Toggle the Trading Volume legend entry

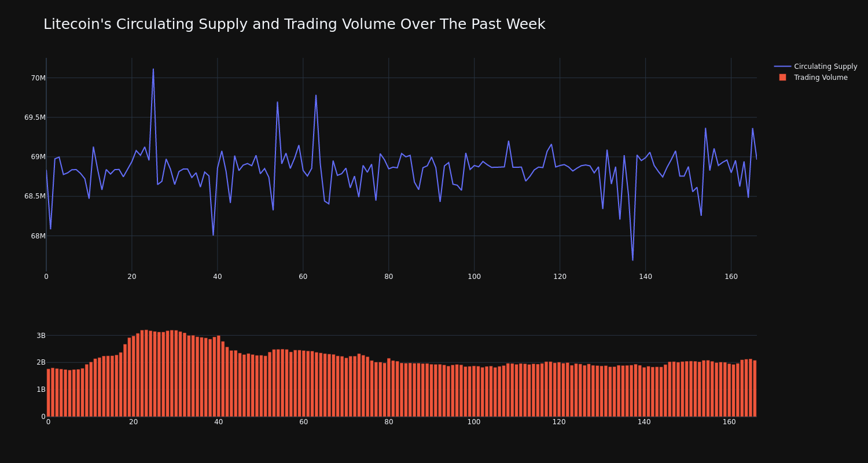[815, 78]
